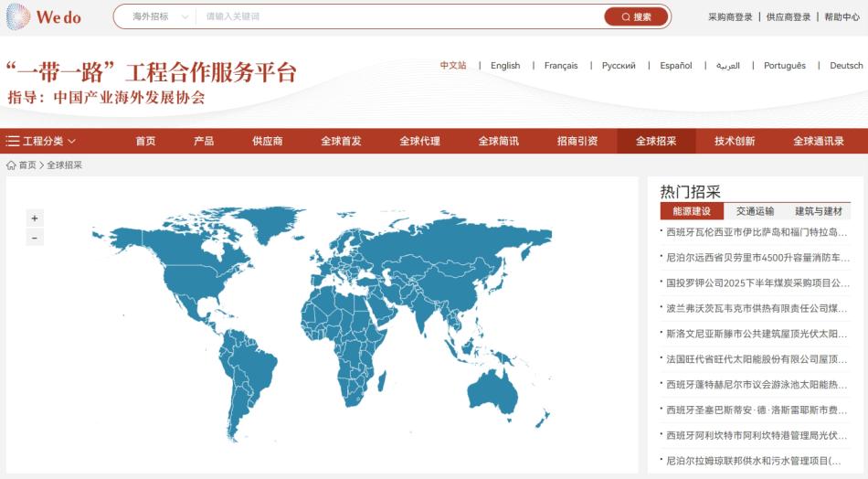868x479 pixels.
Task: Open 全球通讯录 navigation menu item
Action: pos(818,141)
